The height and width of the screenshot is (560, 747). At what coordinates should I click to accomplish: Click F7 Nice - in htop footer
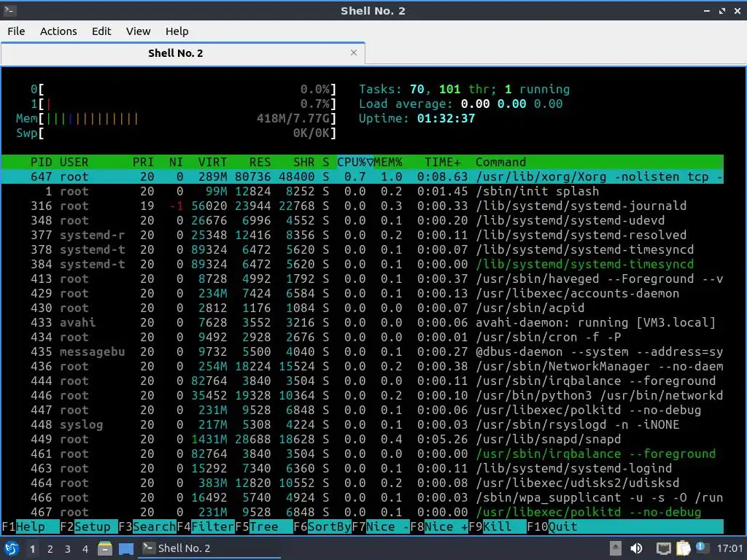point(381,526)
